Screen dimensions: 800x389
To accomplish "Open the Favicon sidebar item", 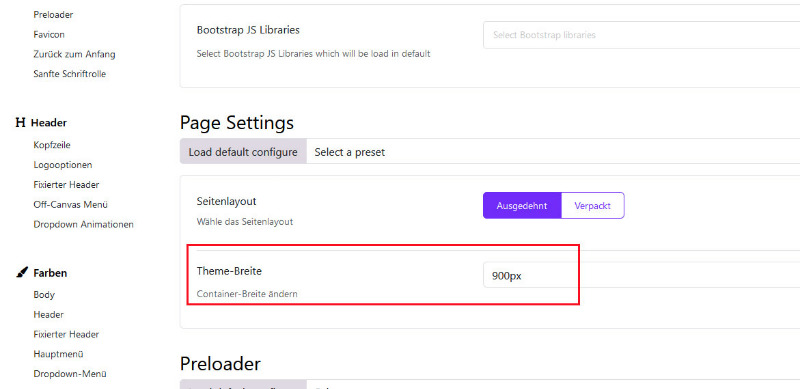I will point(49,34).
